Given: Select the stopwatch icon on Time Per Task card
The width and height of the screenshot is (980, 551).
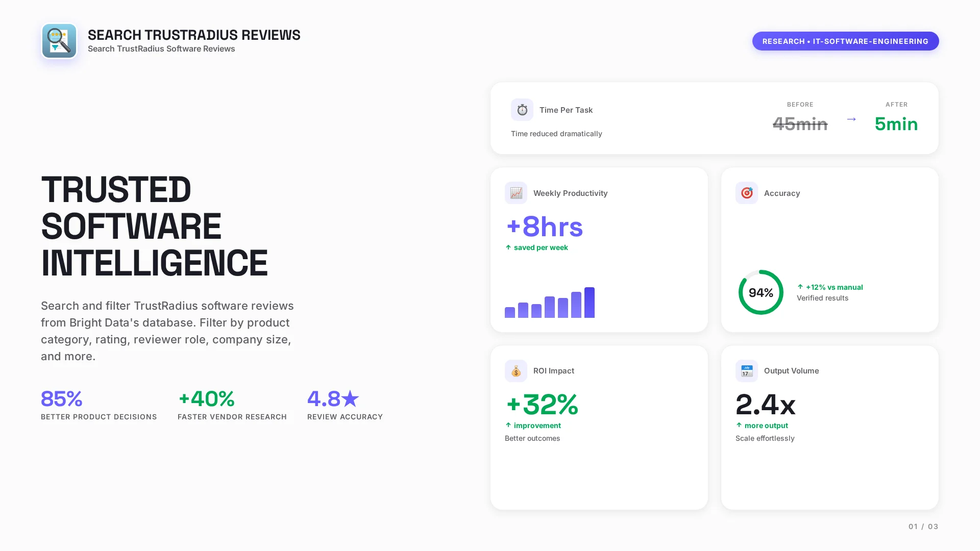Looking at the screenshot, I should click(522, 109).
